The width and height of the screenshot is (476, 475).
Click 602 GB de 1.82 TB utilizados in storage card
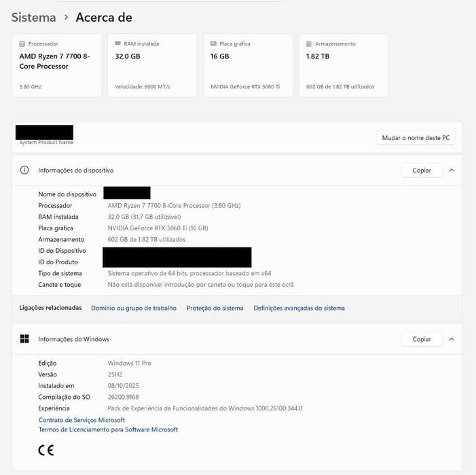point(340,86)
